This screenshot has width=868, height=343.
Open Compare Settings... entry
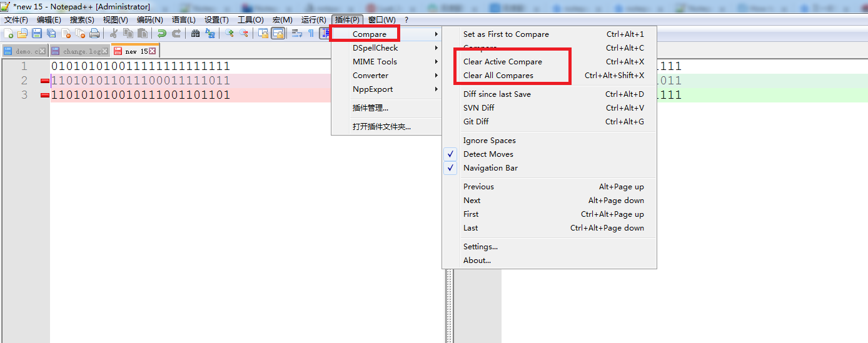click(549, 247)
